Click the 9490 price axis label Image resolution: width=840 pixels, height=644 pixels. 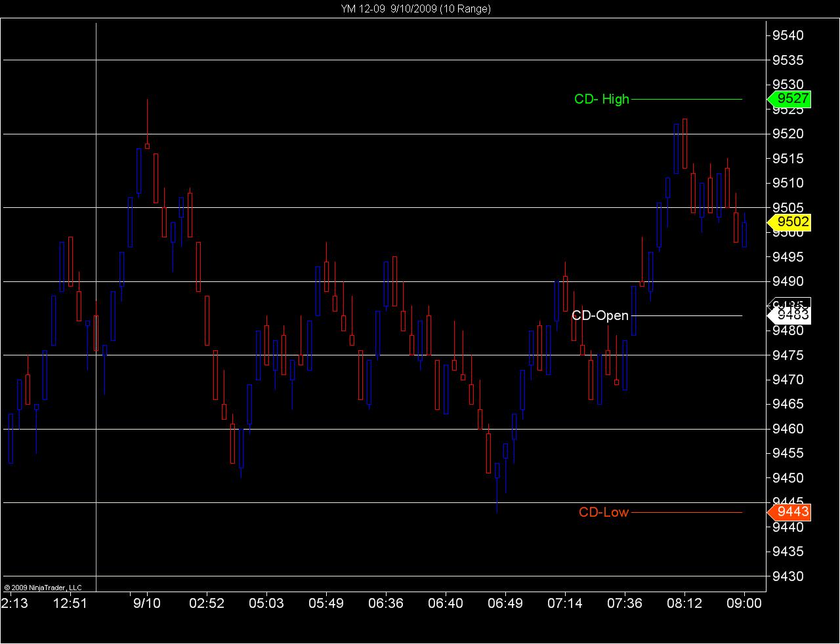(x=788, y=281)
